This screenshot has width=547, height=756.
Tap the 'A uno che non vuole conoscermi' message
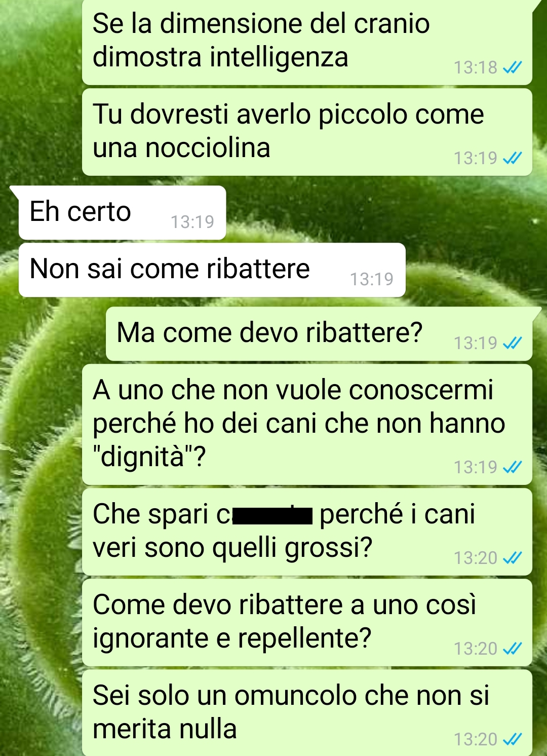[307, 424]
